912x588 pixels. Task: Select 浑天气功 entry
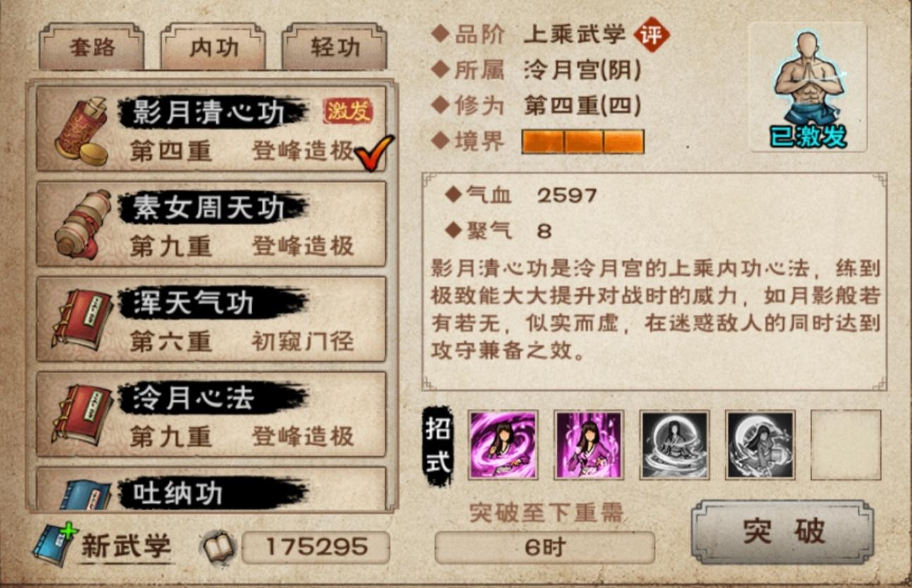[211, 319]
